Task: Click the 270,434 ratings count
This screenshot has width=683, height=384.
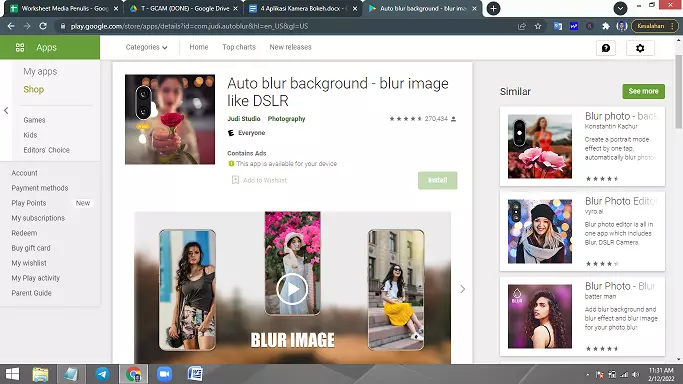Action: coord(436,118)
